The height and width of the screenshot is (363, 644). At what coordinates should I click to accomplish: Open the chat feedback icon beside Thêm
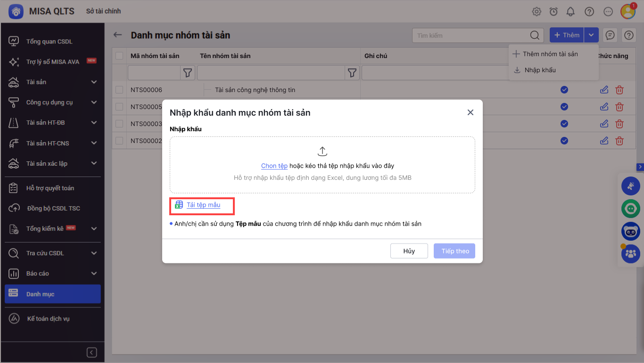(610, 35)
